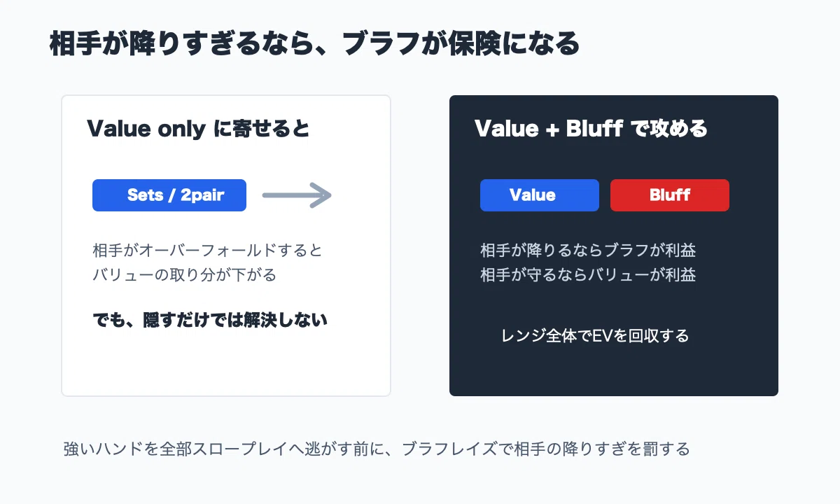Screen dimensions: 840x504
Task: Click the words Value only in the left heading
Action: 146,129
